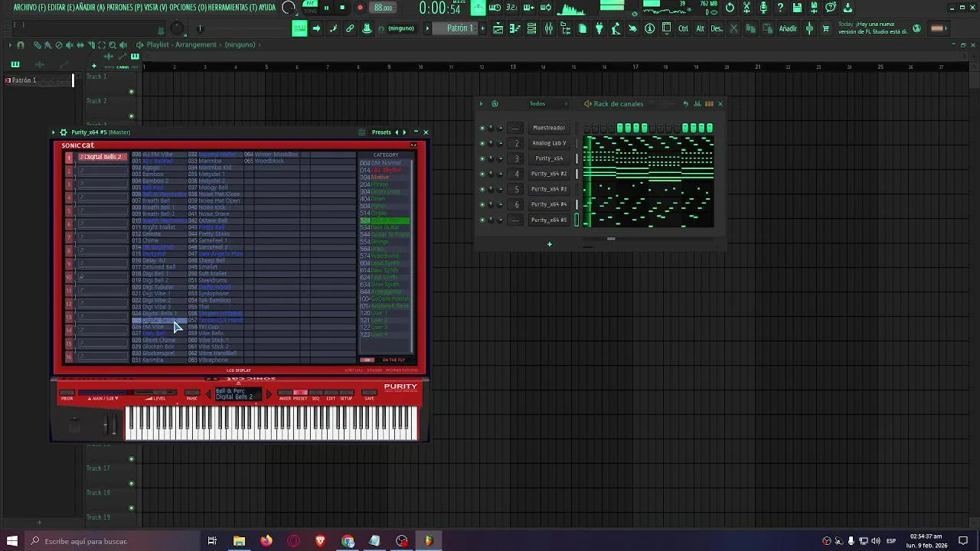980x551 pixels.
Task: Pause playback with the pause button
Action: (326, 8)
